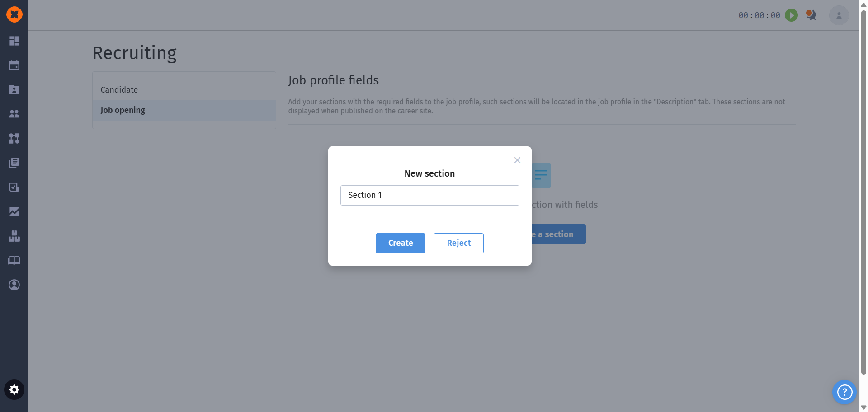Click the Reject button
868x412 pixels.
click(x=458, y=243)
